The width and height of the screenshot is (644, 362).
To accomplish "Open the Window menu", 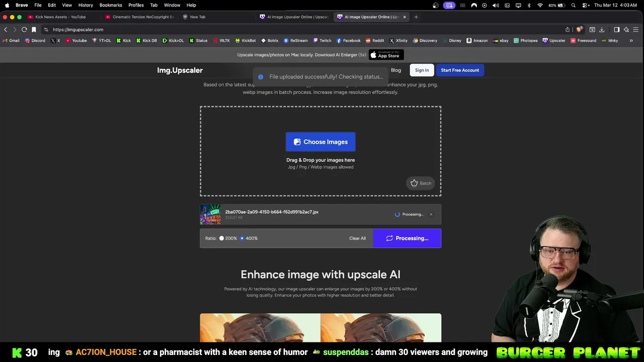I will click(x=172, y=5).
